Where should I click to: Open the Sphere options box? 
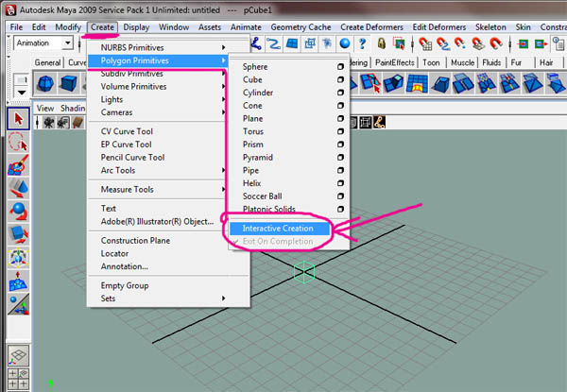[340, 66]
